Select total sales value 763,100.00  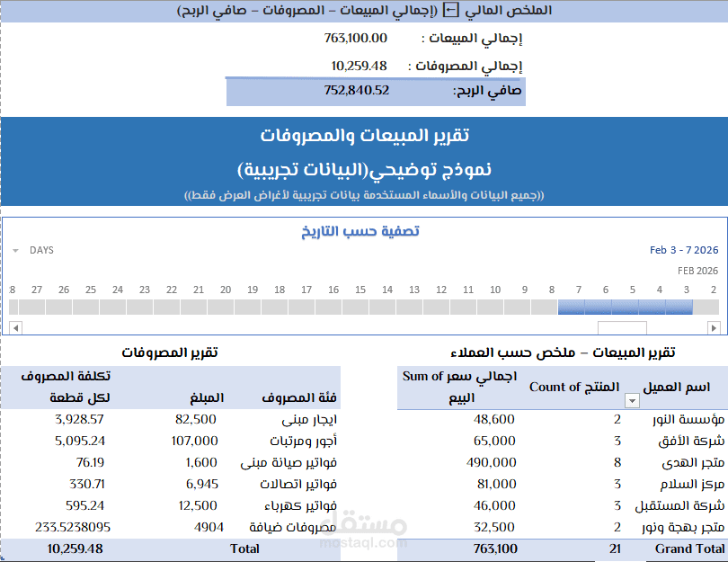[x=356, y=38]
